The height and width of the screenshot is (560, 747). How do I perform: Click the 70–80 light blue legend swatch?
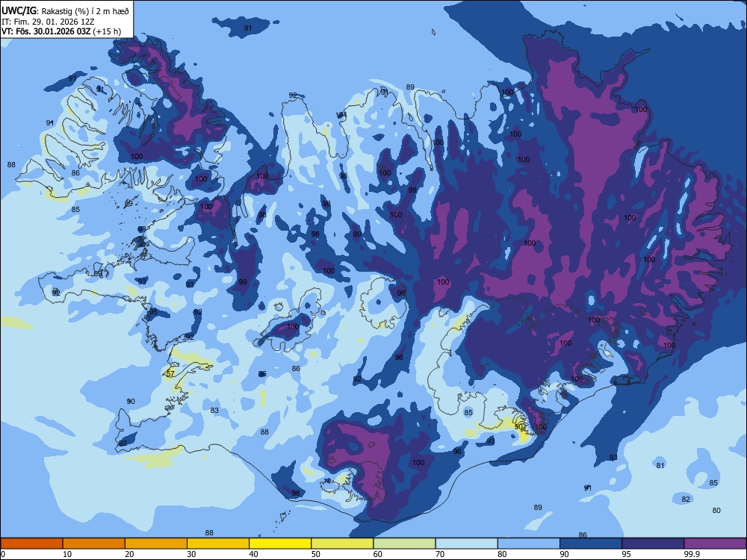pyautogui.click(x=467, y=544)
